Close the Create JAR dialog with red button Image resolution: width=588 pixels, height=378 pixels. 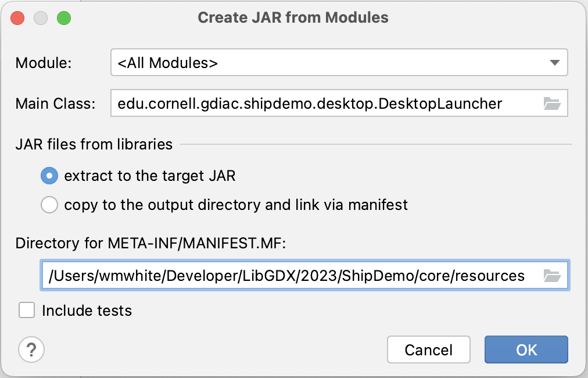pyautogui.click(x=17, y=17)
